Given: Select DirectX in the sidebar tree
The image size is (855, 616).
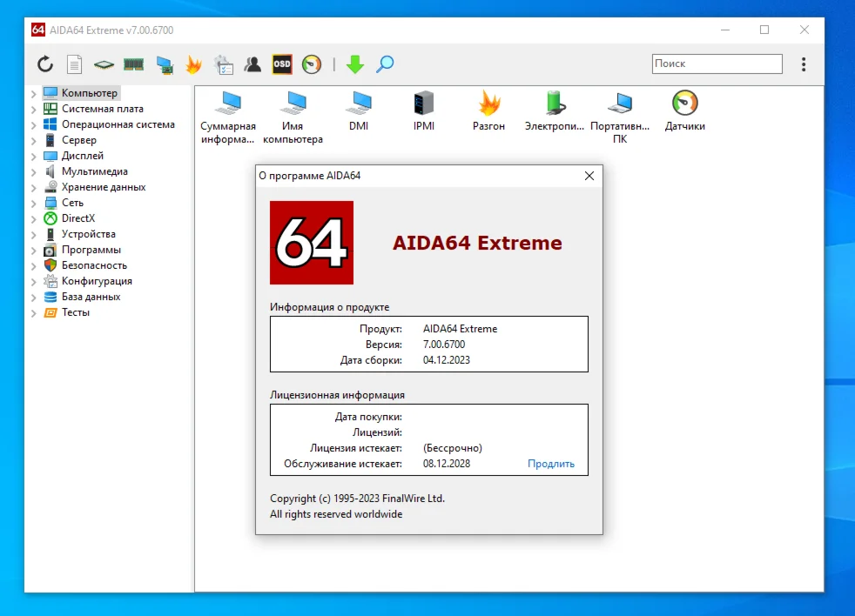Looking at the screenshot, I should pos(78,218).
